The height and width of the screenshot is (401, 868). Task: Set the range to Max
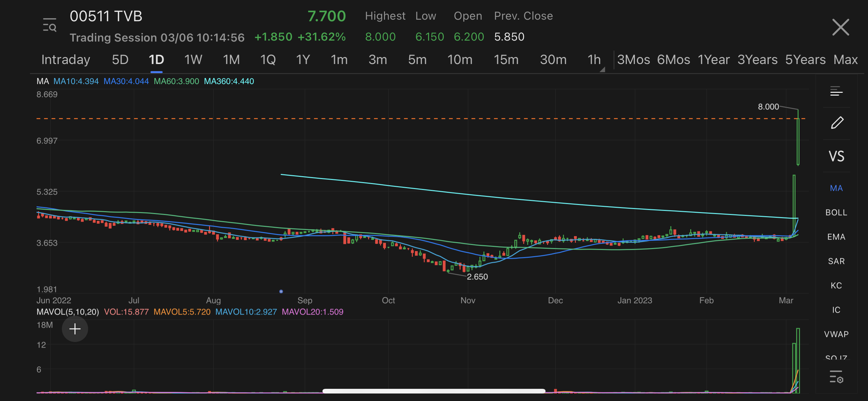pos(845,60)
